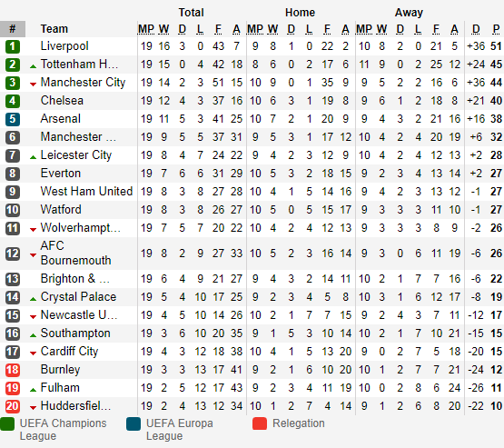Image resolution: width=504 pixels, height=448 pixels.
Task: Click the Home section heading
Action: 300,12
